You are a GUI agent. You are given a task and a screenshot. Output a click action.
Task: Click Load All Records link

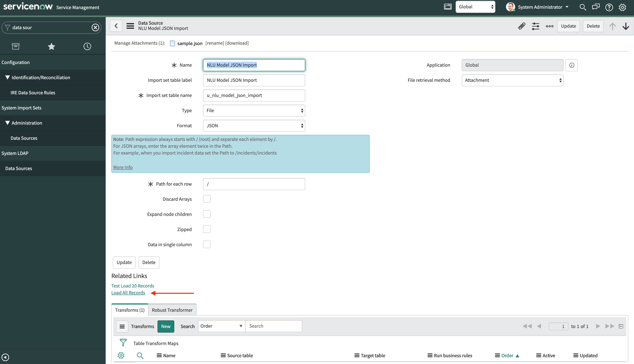[128, 293]
